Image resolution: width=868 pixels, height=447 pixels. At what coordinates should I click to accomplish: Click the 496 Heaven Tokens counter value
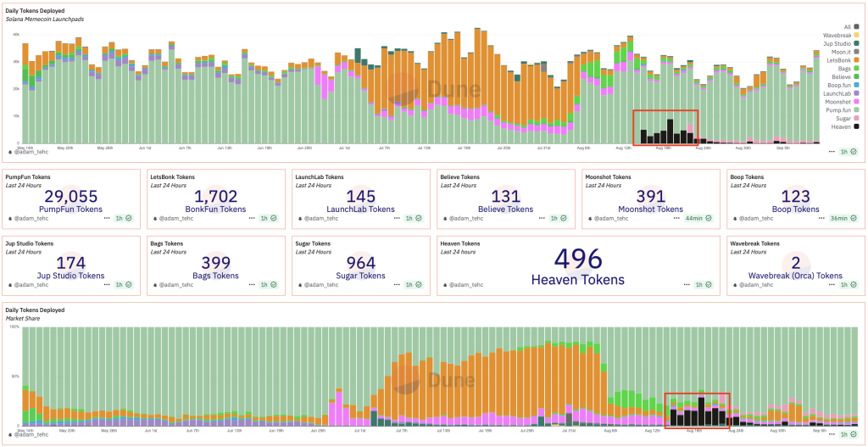tap(578, 258)
